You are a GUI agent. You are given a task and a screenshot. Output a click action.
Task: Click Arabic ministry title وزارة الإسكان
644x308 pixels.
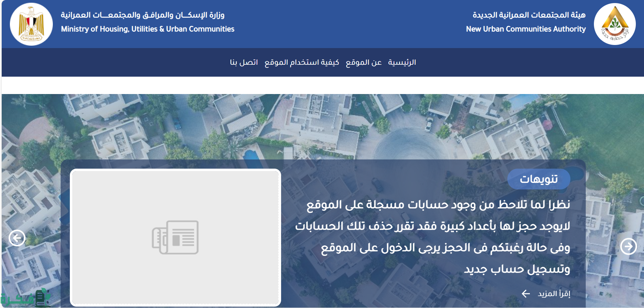point(142,15)
